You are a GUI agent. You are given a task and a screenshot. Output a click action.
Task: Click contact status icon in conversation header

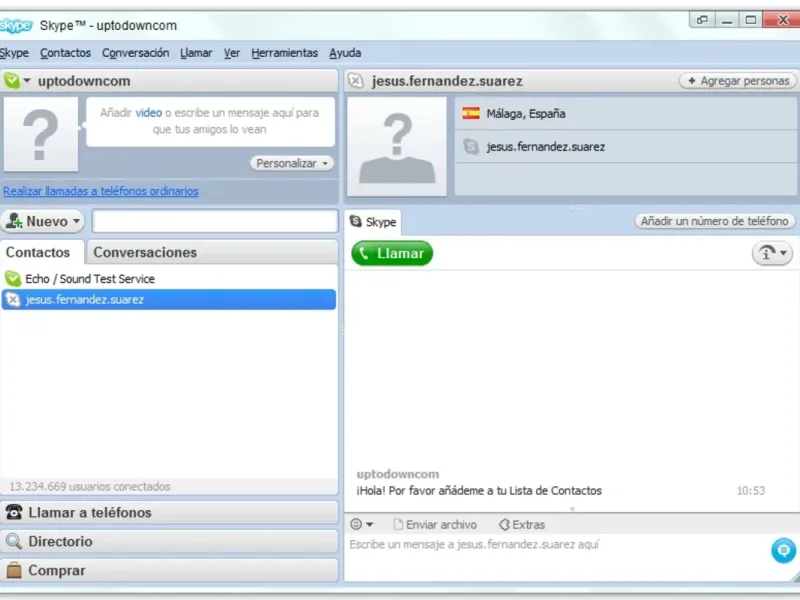[x=356, y=81]
